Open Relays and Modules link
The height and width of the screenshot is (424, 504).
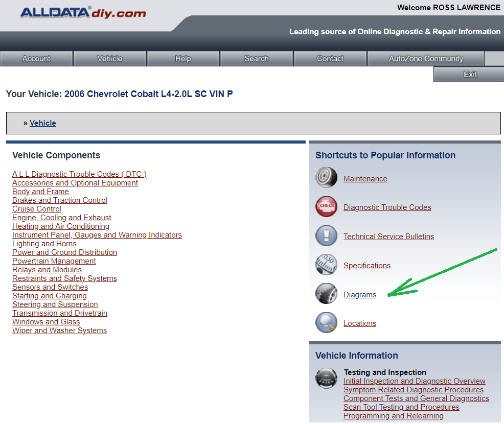tap(47, 270)
